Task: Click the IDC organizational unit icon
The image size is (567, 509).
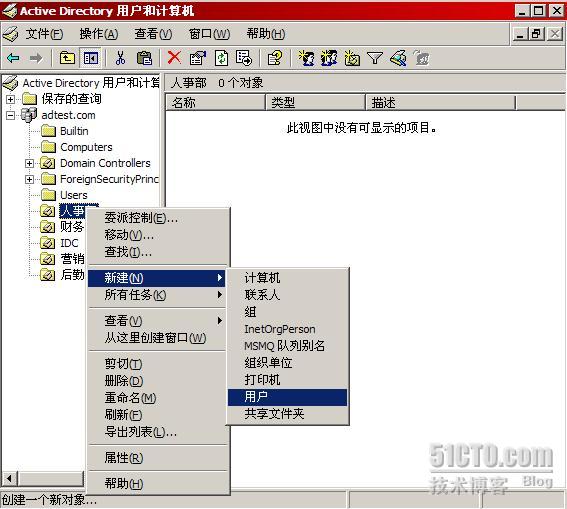Action: 48,243
